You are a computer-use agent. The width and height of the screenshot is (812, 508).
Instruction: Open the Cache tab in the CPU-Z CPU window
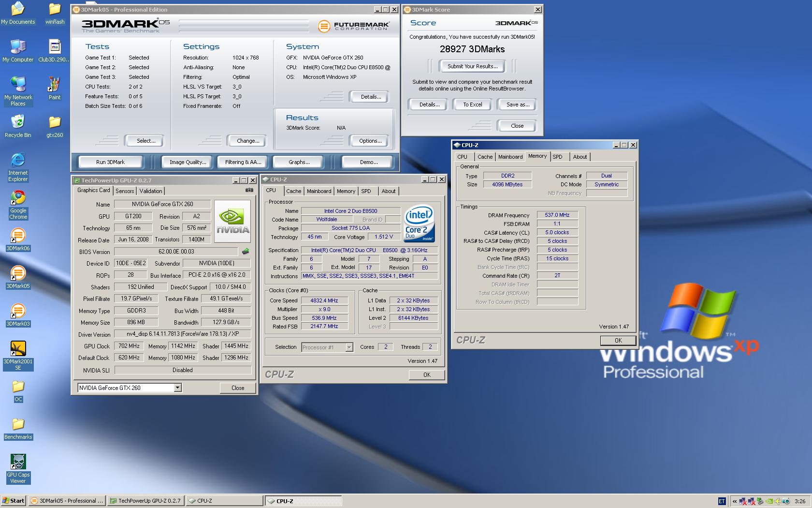pyautogui.click(x=293, y=191)
